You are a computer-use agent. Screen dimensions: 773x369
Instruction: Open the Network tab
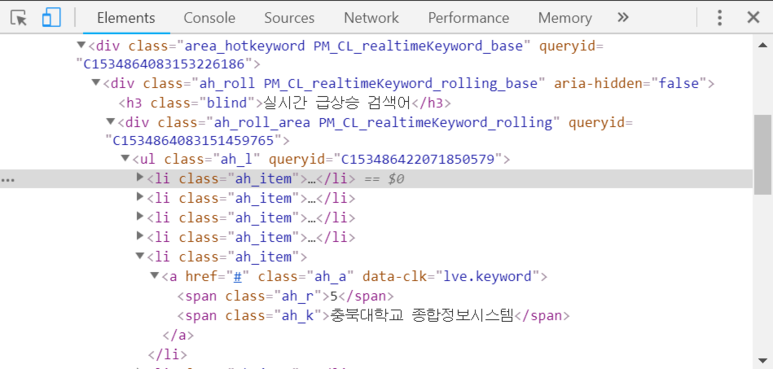click(371, 18)
